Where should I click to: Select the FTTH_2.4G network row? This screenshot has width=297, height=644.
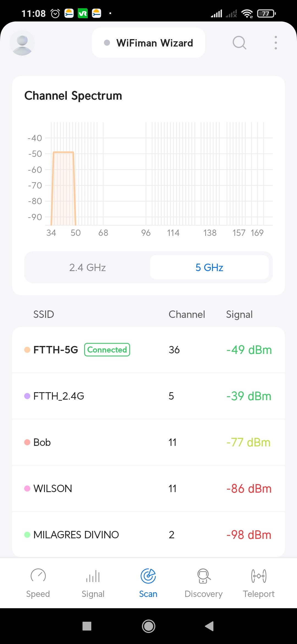point(148,396)
